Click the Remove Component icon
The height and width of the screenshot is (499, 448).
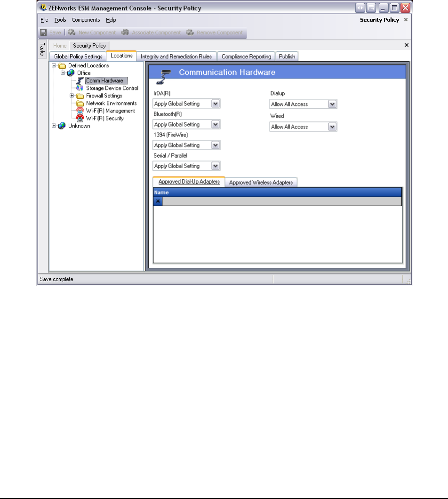(x=190, y=32)
